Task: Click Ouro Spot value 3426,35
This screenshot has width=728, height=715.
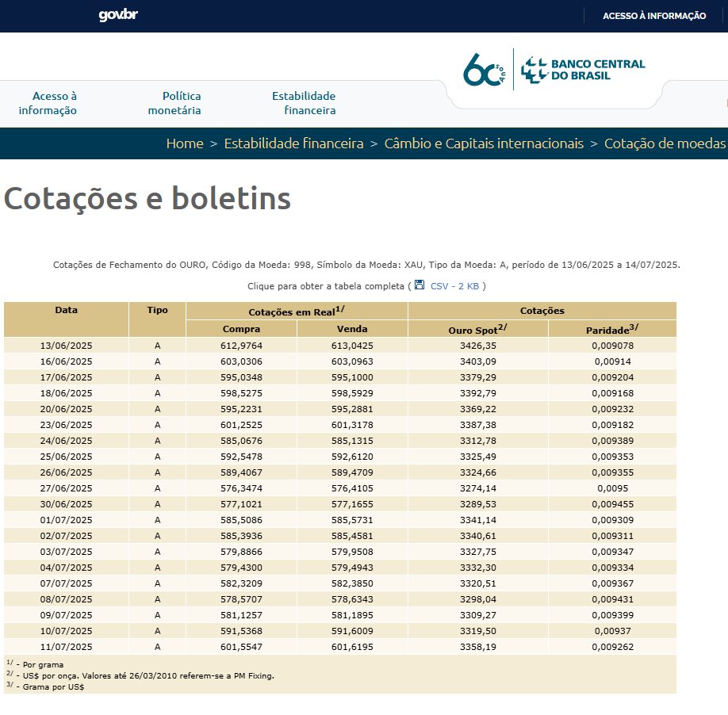Action: click(478, 346)
